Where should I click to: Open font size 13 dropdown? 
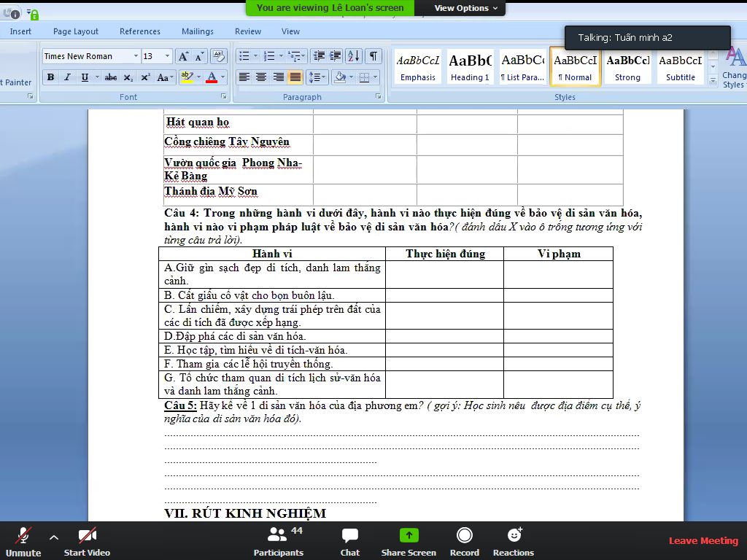click(x=167, y=56)
